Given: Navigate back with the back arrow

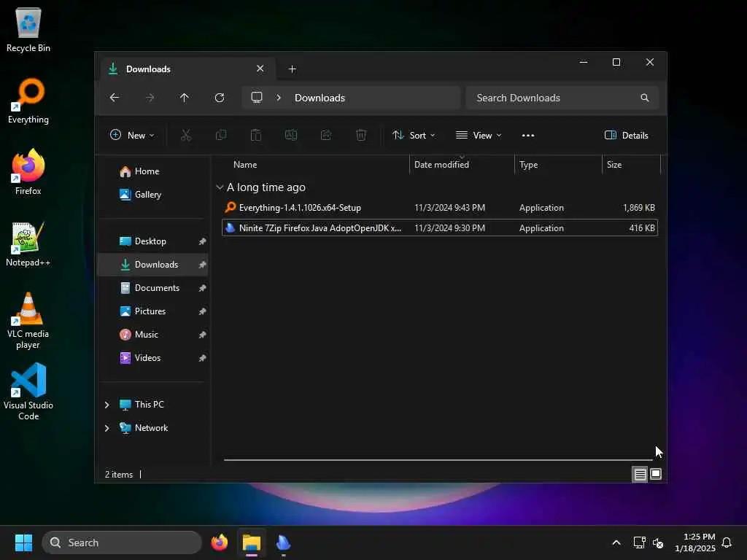Looking at the screenshot, I should click(115, 98).
